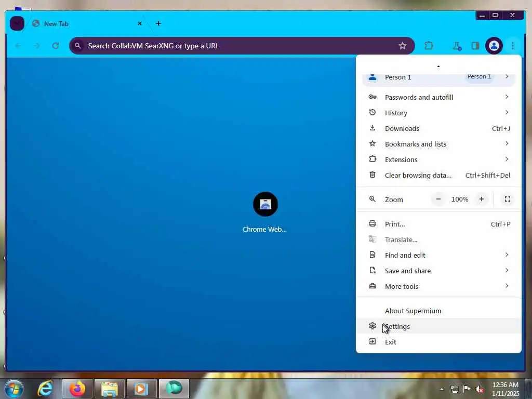Click the taskbar clock showing 12:36 AM
Image resolution: width=532 pixels, height=399 pixels.
[x=505, y=389]
